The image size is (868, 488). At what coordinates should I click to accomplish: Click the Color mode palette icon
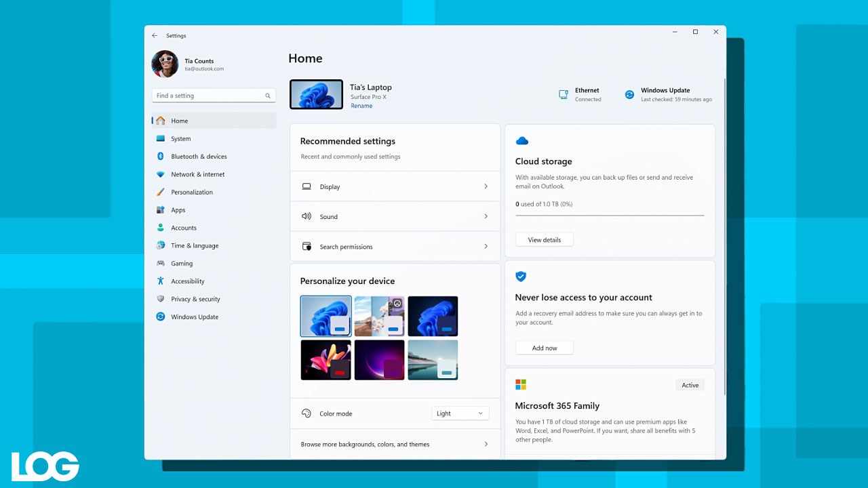click(307, 413)
